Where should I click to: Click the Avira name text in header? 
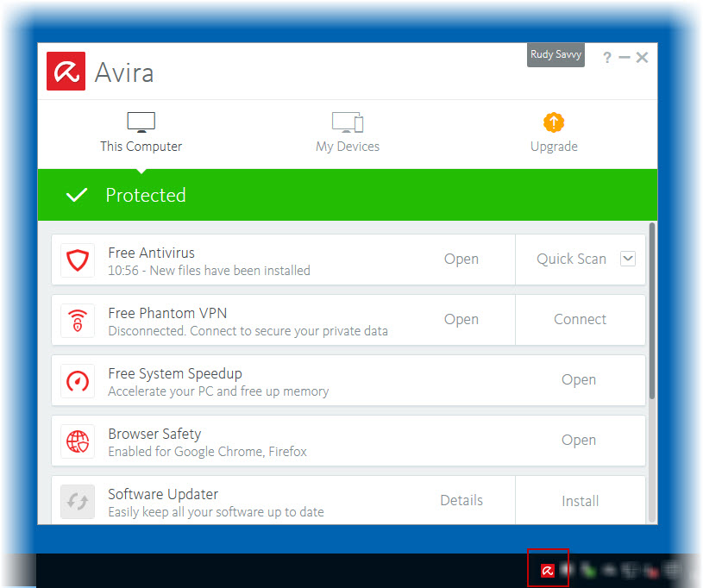click(x=124, y=72)
